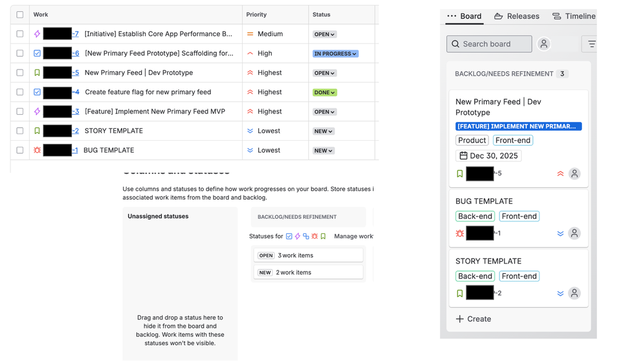Open the board filter icon above the cards
This screenshot has height=364, width=620.
click(591, 44)
